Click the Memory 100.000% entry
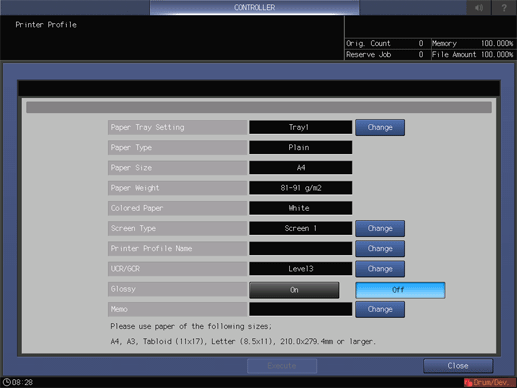The height and width of the screenshot is (388, 517). [x=473, y=43]
